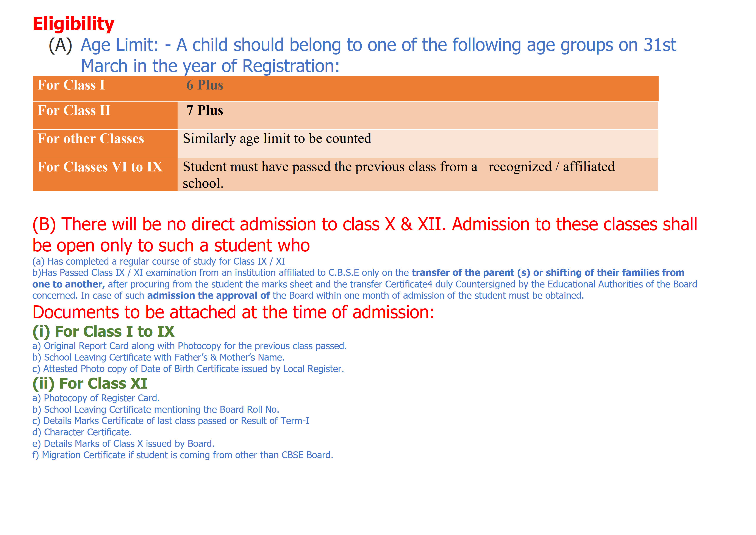Click Attested Photo copy of Birth Certificate line
The height and width of the screenshot is (535, 756).
(x=188, y=369)
